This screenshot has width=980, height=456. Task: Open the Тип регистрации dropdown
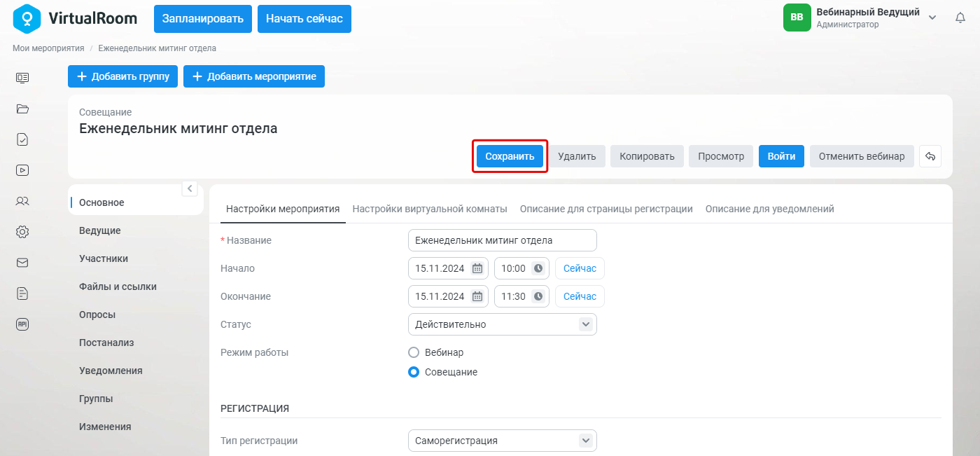point(503,441)
